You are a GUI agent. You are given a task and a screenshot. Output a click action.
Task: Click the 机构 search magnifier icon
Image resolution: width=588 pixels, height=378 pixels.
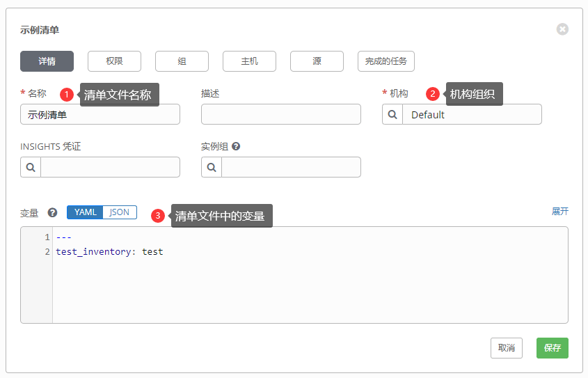pos(392,114)
